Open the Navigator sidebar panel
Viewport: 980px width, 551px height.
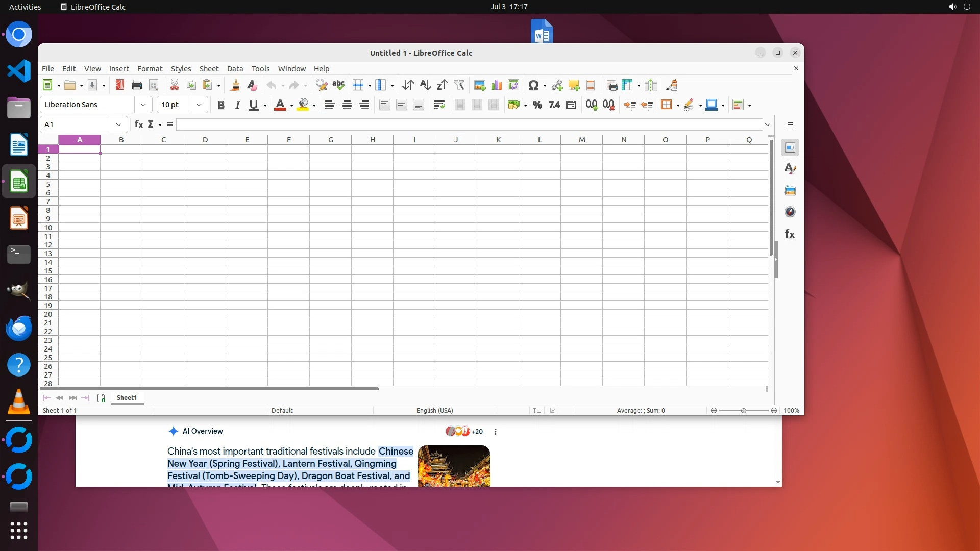click(790, 212)
